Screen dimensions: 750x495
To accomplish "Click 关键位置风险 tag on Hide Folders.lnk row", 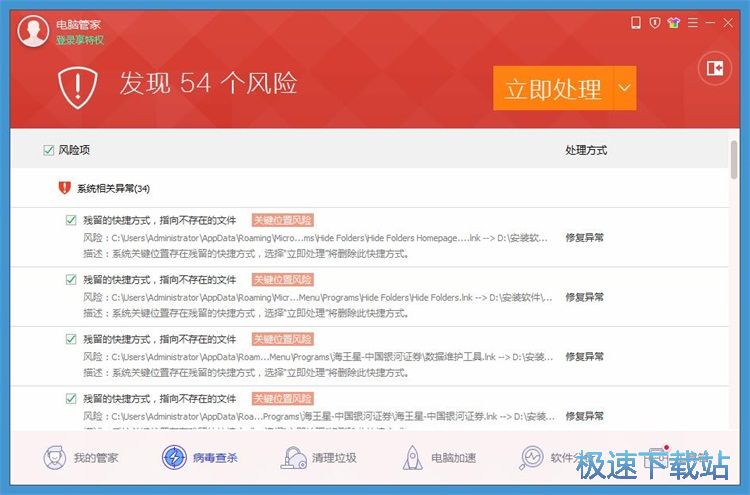I will (283, 280).
